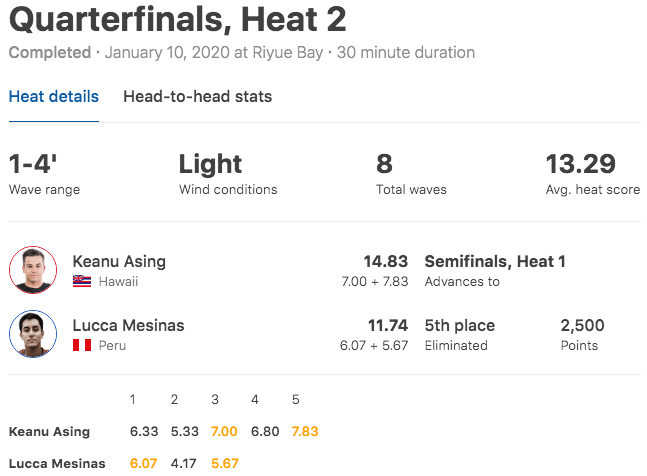Open the Heat details tab

(x=54, y=97)
